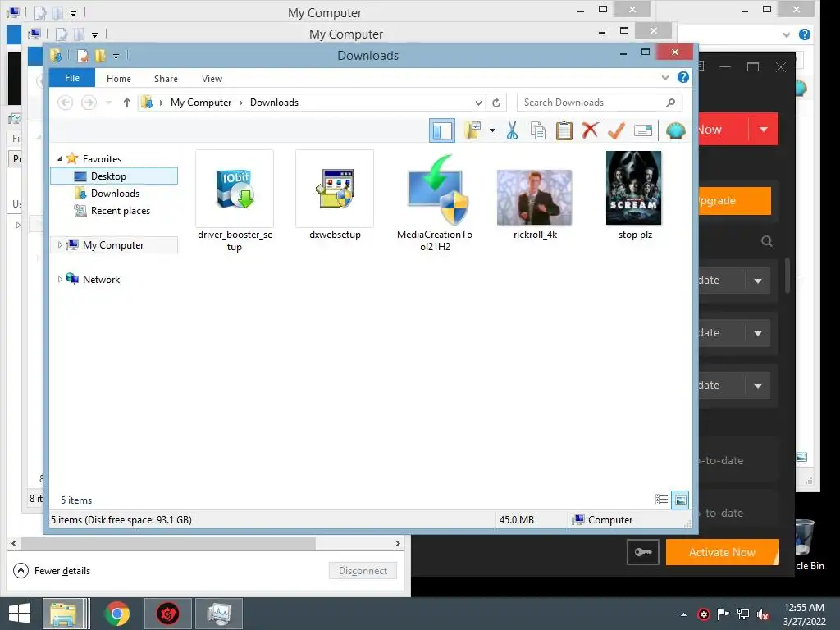The image size is (840, 630).
Task: Open the recent locations dropdown
Action: [108, 103]
